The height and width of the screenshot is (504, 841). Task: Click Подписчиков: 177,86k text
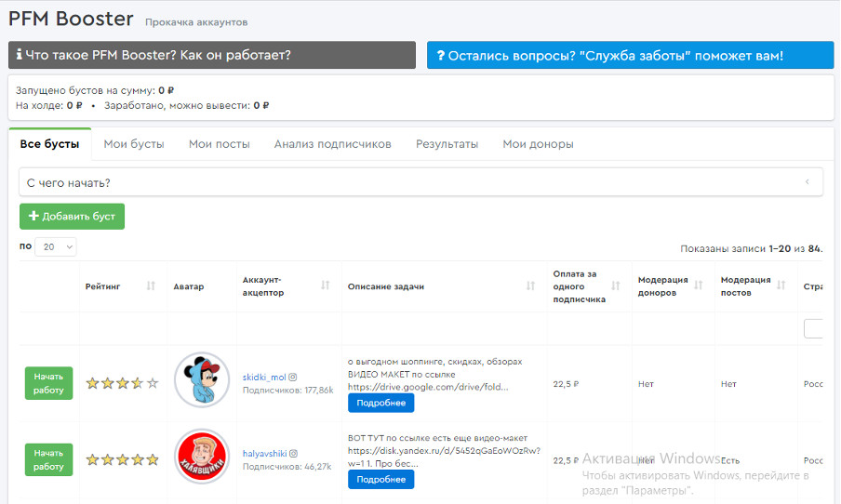point(288,390)
